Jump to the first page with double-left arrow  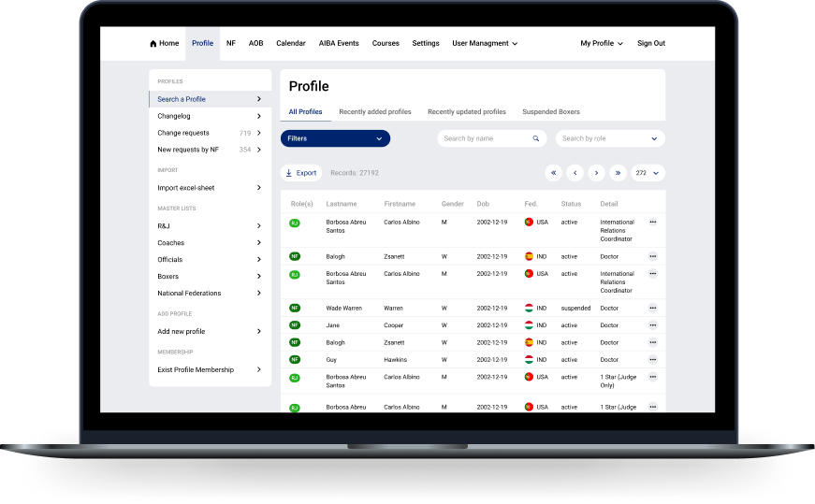pos(553,173)
